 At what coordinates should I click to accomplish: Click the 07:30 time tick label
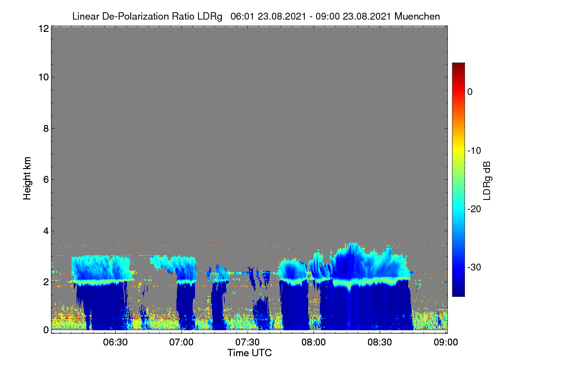247,342
